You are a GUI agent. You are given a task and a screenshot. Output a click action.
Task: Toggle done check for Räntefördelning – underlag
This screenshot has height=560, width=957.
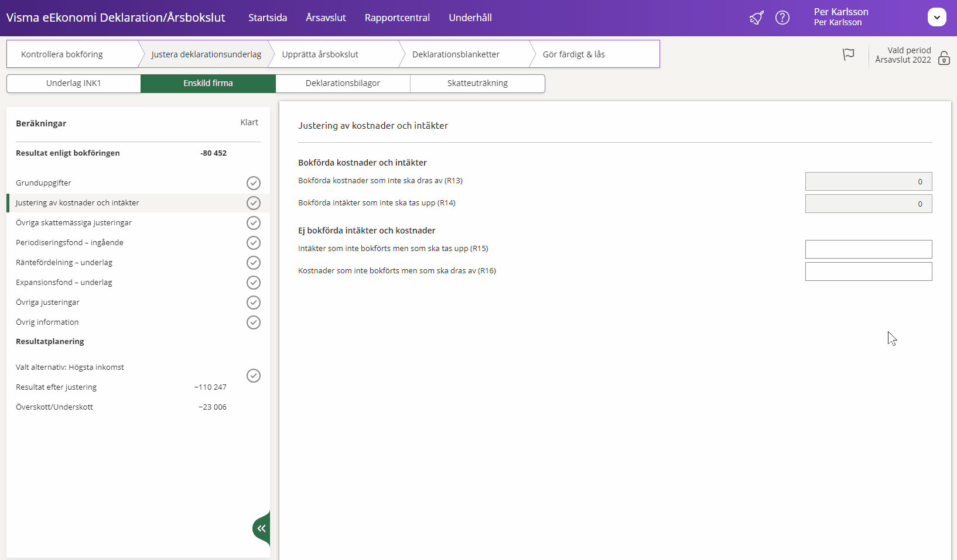tap(253, 263)
